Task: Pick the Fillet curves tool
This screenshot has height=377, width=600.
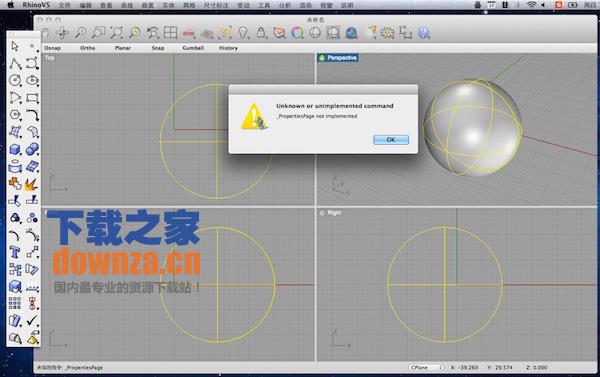Action: [33, 115]
